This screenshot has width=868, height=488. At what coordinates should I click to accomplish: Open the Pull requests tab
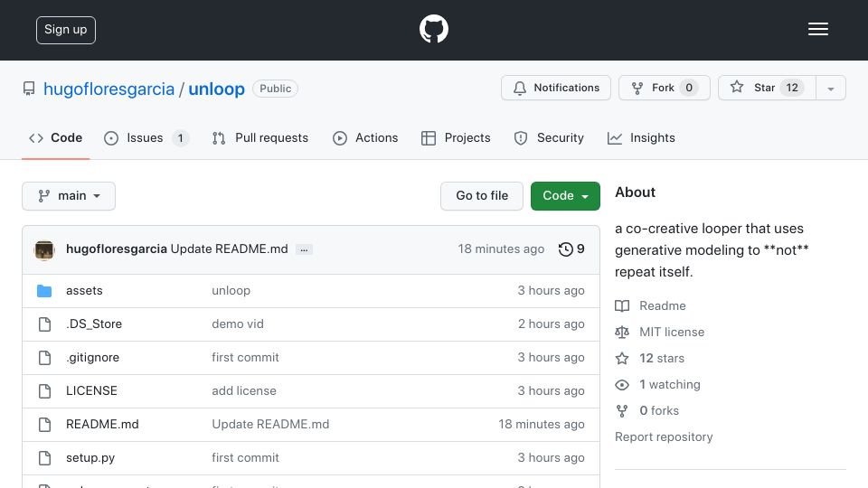259,137
